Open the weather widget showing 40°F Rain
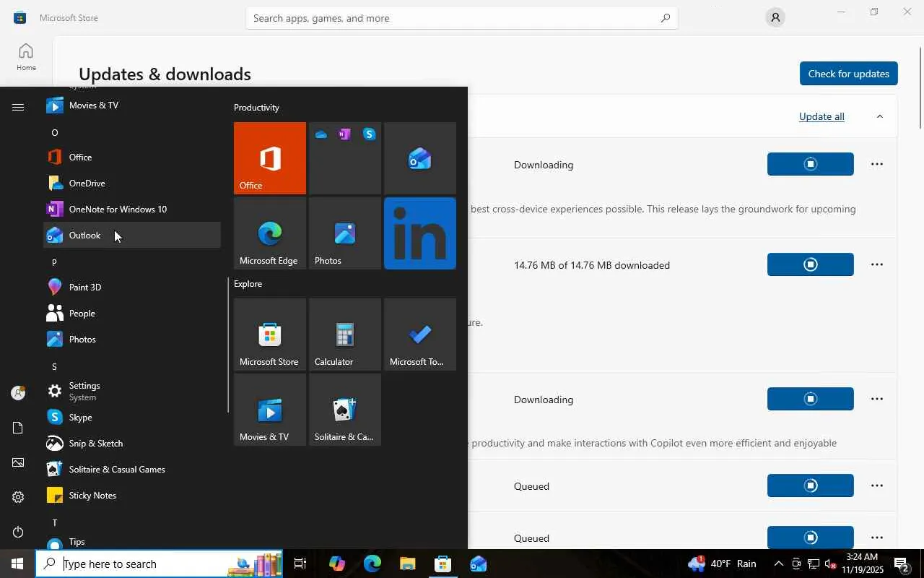This screenshot has width=924, height=578. pos(723,564)
